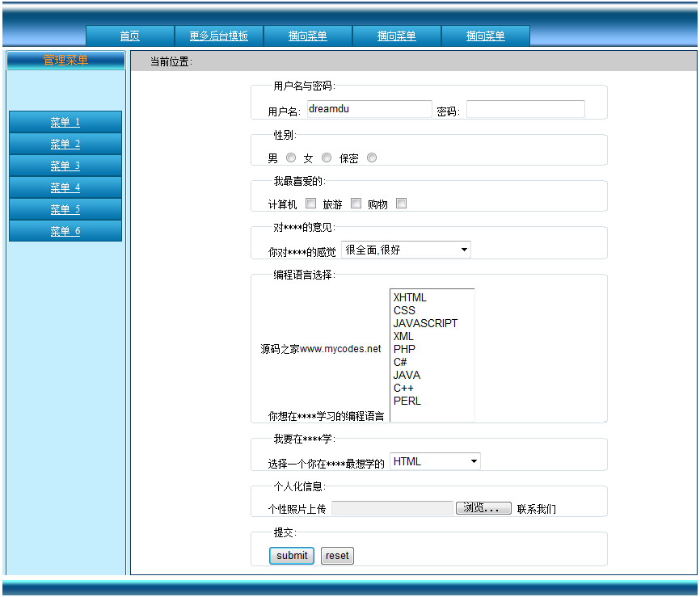Select XML in the language list
Image resolution: width=700 pixels, height=597 pixels.
(x=432, y=336)
